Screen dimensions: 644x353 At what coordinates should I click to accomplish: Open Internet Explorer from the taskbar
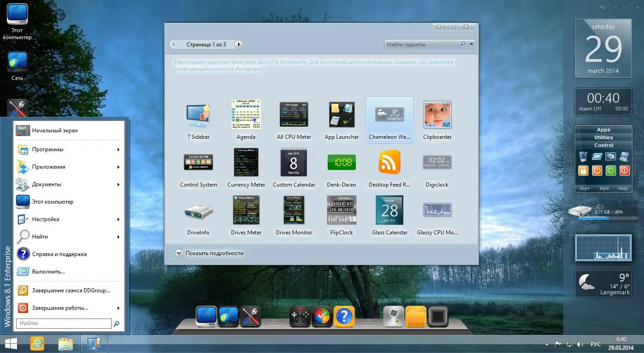click(x=37, y=344)
